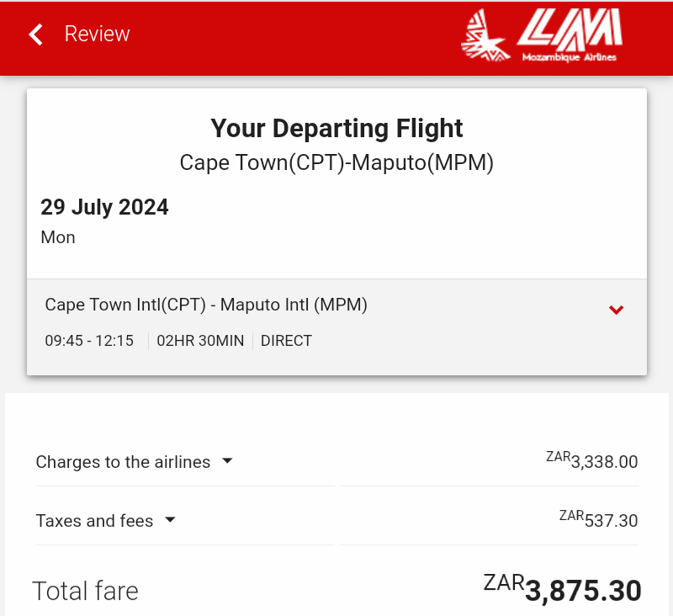Open the Cape Town Intl - Maputo Intl segment row

pyautogui.click(x=337, y=327)
